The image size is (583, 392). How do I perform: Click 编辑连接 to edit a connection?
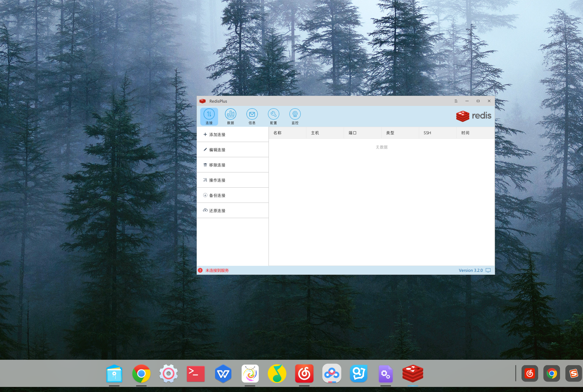(217, 150)
